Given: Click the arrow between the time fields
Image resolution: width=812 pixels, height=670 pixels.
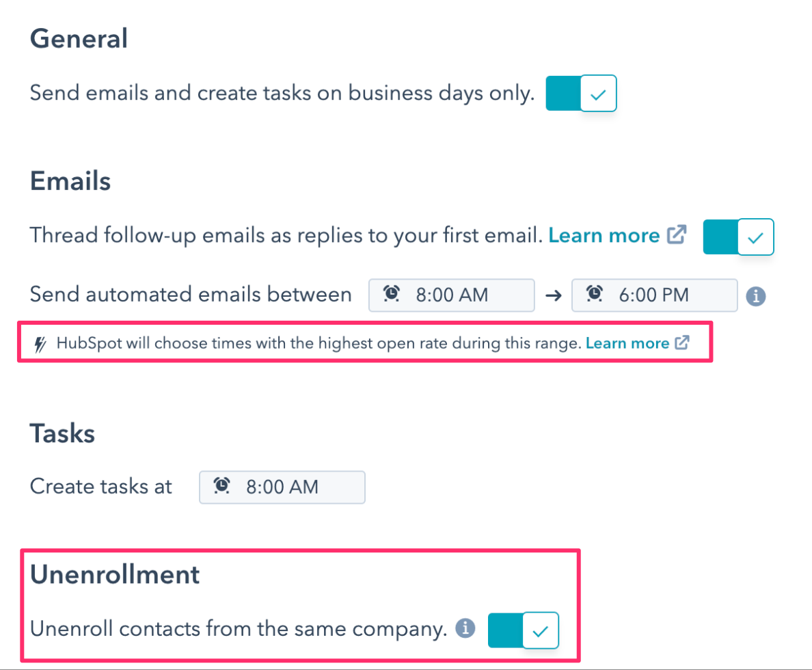Looking at the screenshot, I should (553, 296).
